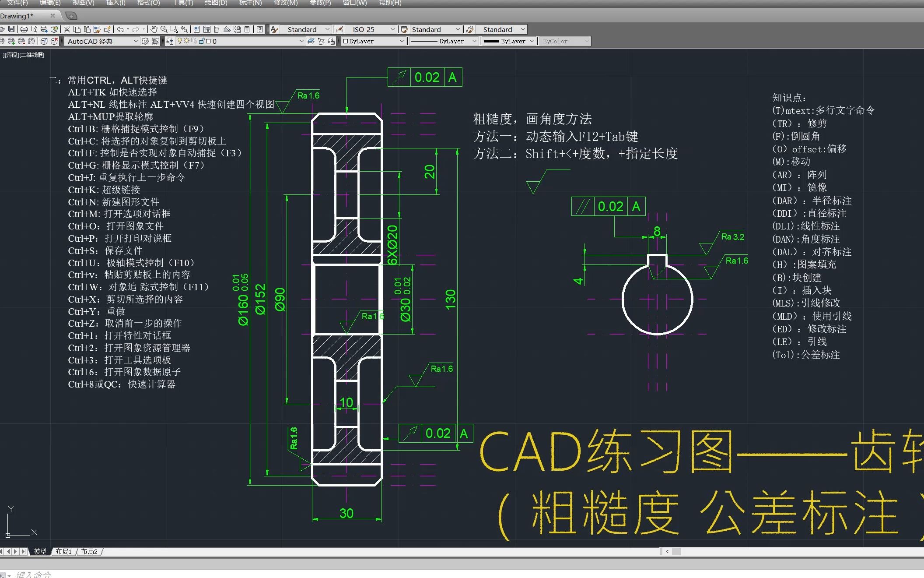Toggle layer freeze sun icon
This screenshot has width=924, height=578.
pyautogui.click(x=186, y=41)
